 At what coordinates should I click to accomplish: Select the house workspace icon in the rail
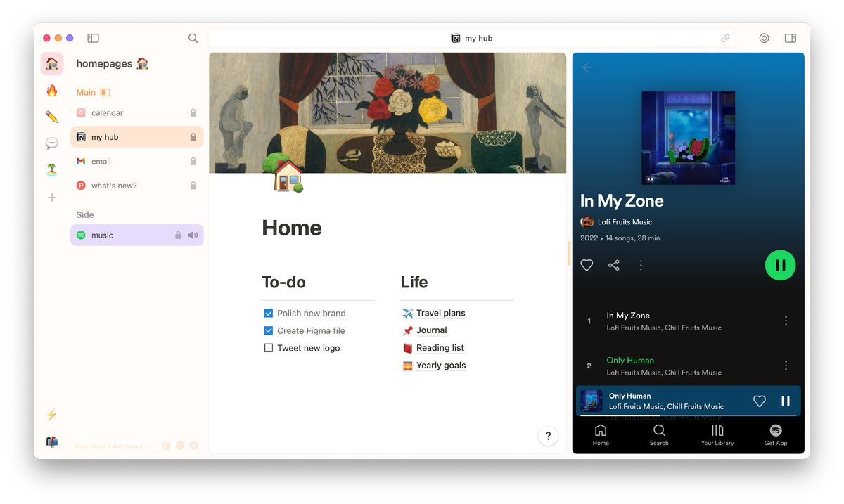[x=52, y=63]
